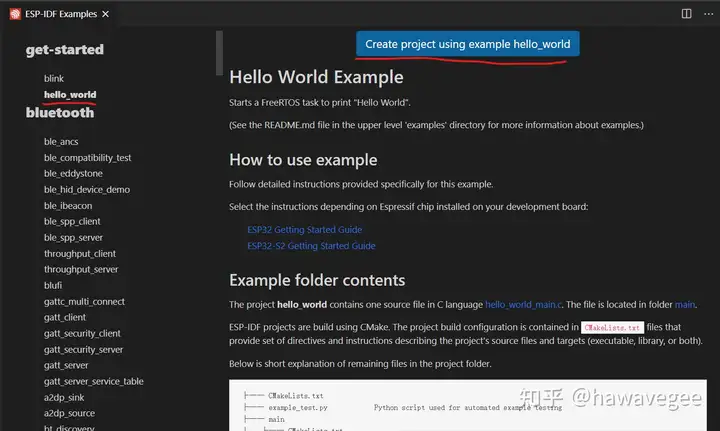Close the ESP-IDF Examples tab
This screenshot has width=720, height=431.
coord(106,14)
